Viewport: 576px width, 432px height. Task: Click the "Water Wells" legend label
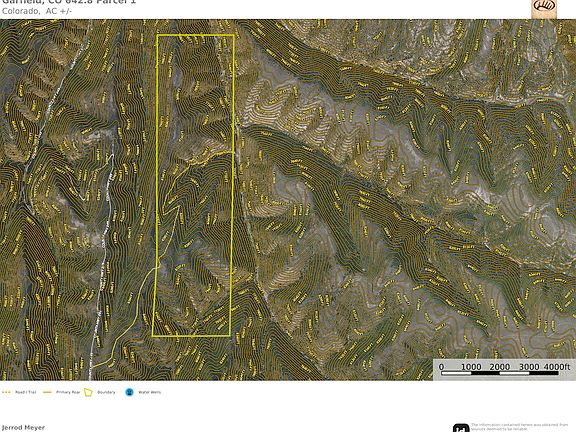[x=150, y=392]
